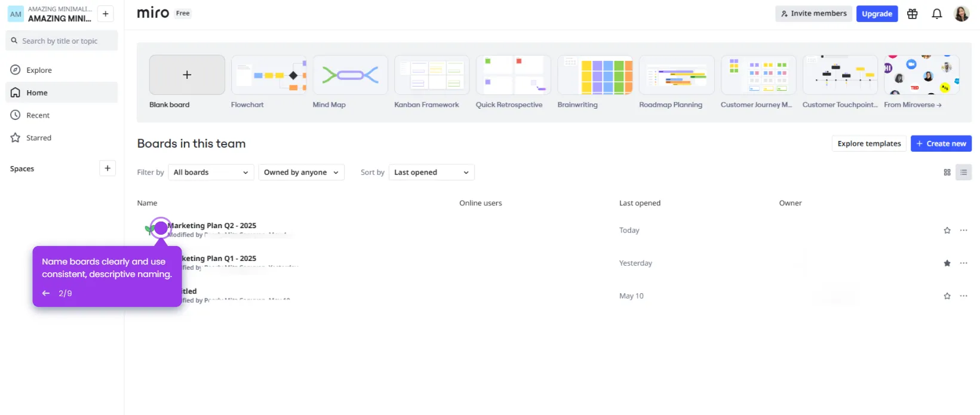Select the Brainwriting template
Image resolution: width=980 pixels, height=415 pixels.
[595, 75]
